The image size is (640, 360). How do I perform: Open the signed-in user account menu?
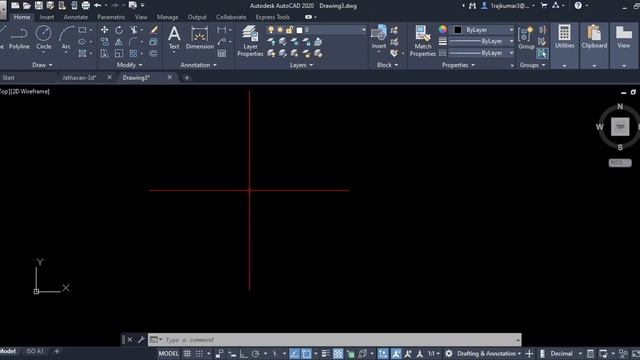pyautogui.click(x=508, y=6)
